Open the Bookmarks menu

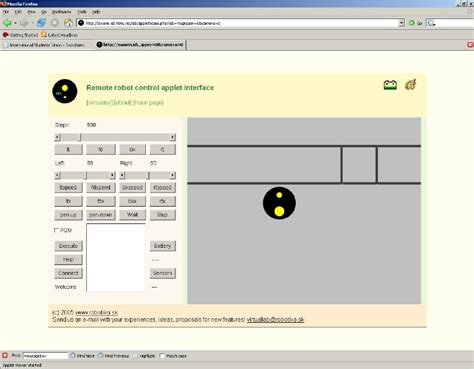(61, 12)
